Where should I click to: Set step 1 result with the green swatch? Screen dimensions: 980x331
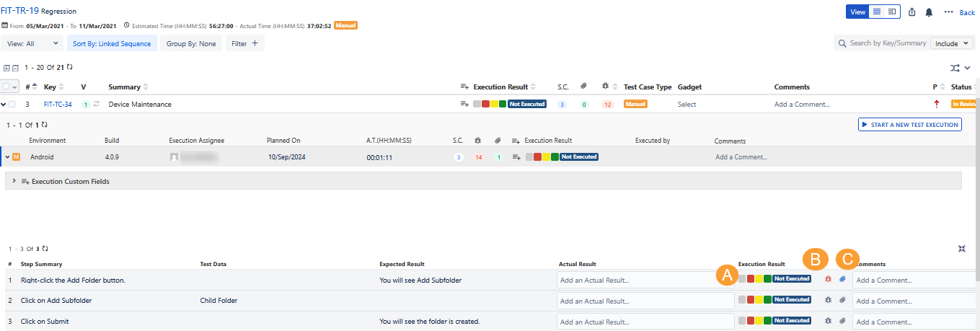767,279
